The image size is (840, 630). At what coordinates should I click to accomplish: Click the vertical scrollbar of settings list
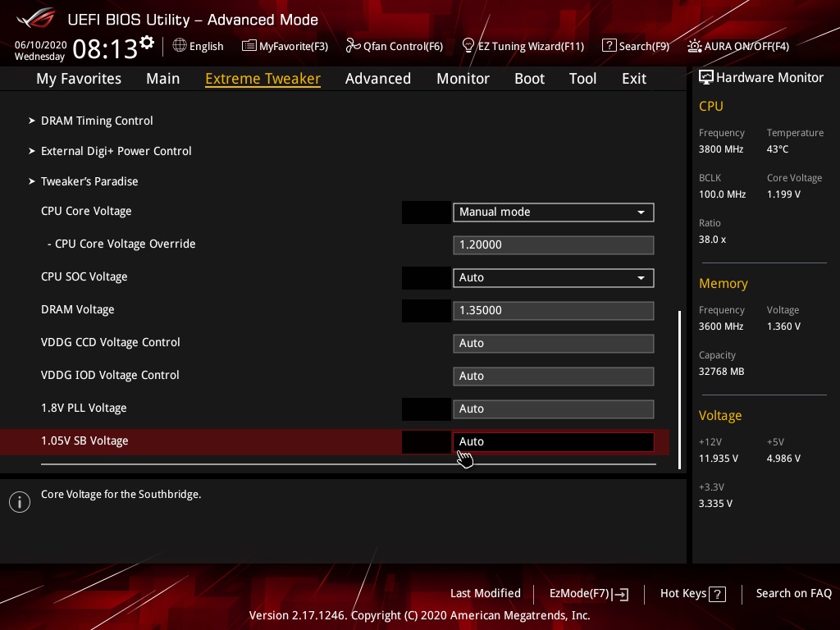679,390
